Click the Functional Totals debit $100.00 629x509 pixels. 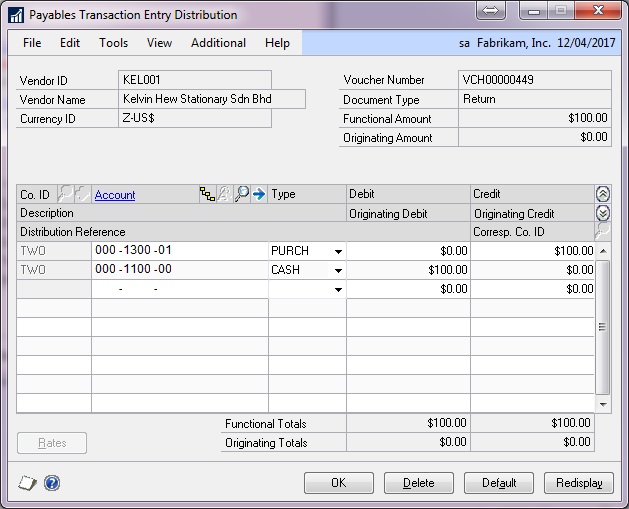point(408,423)
